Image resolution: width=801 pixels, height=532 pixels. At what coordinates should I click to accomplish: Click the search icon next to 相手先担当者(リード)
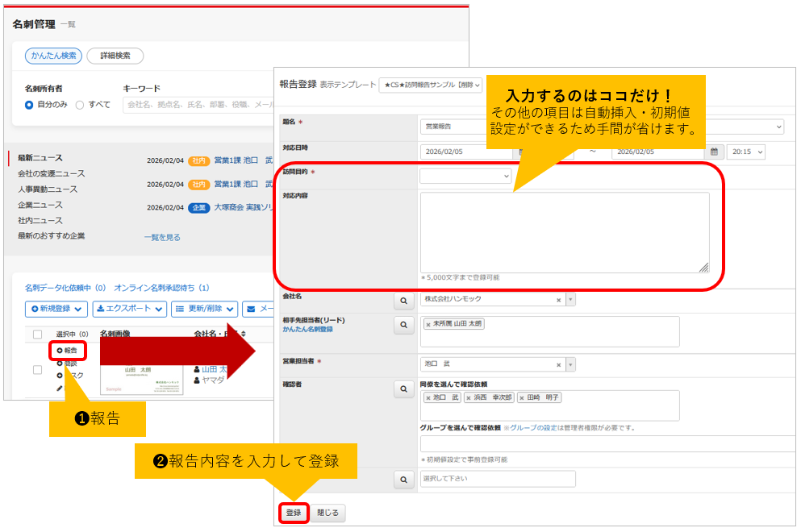point(403,325)
